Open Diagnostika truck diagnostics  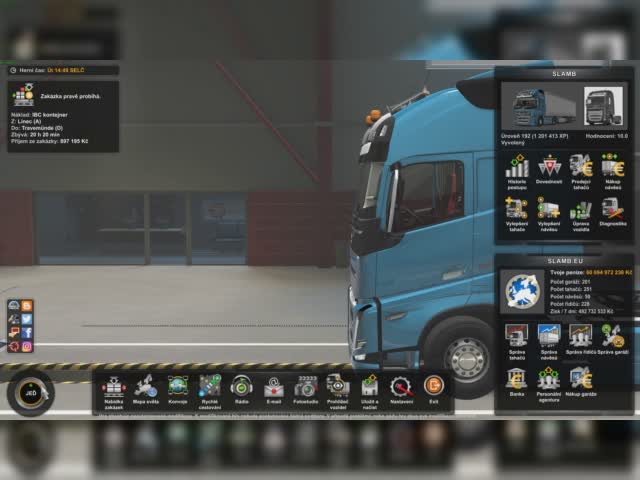613,212
